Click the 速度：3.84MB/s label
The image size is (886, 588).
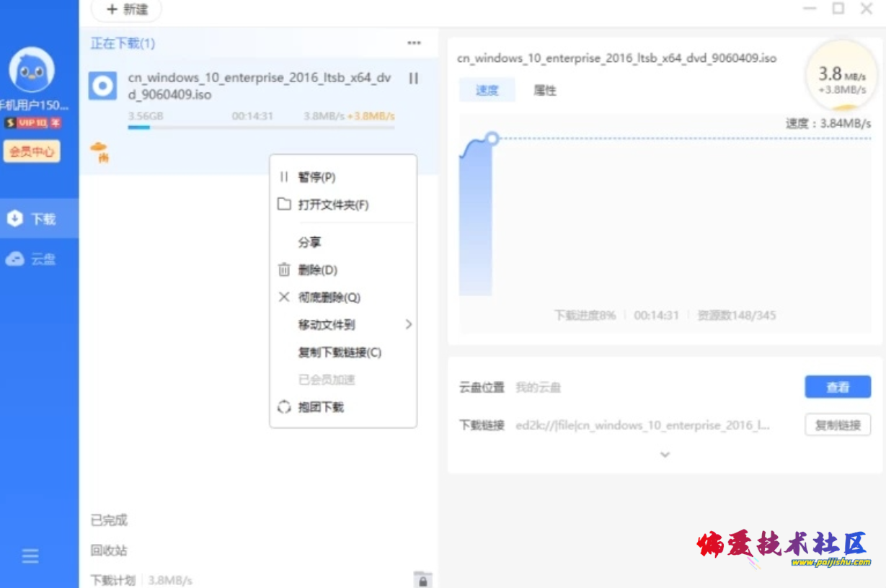(828, 124)
